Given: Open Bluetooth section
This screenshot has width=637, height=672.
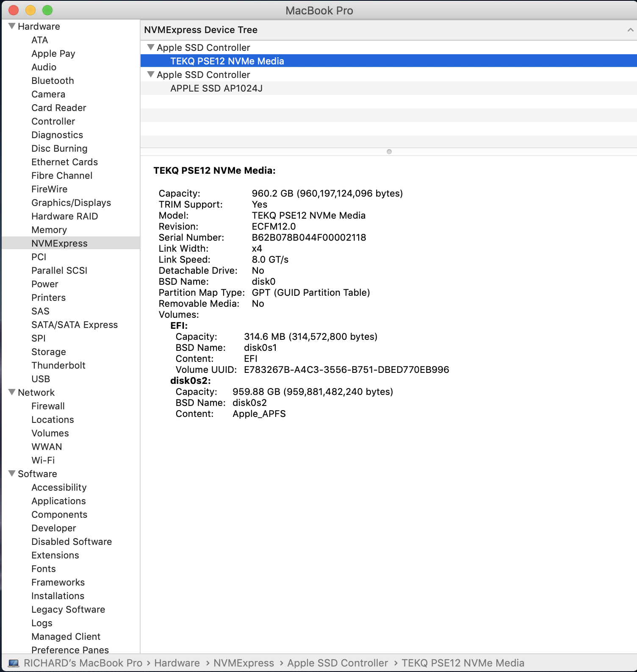Looking at the screenshot, I should click(53, 81).
